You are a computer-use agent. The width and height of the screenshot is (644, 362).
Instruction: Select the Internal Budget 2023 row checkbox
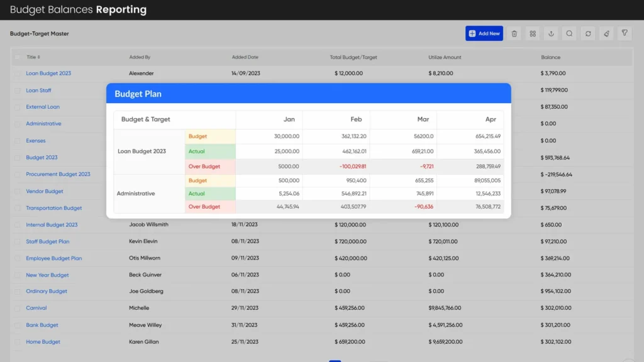click(18, 225)
